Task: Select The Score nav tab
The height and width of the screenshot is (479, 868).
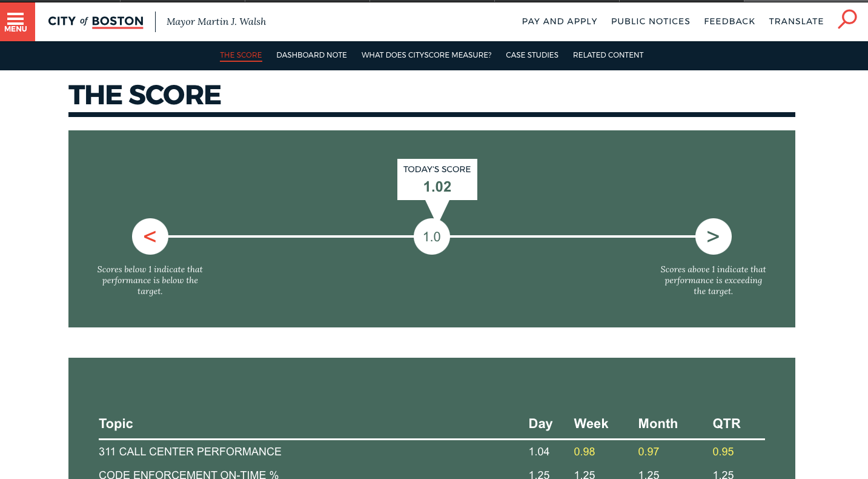Action: (x=241, y=55)
